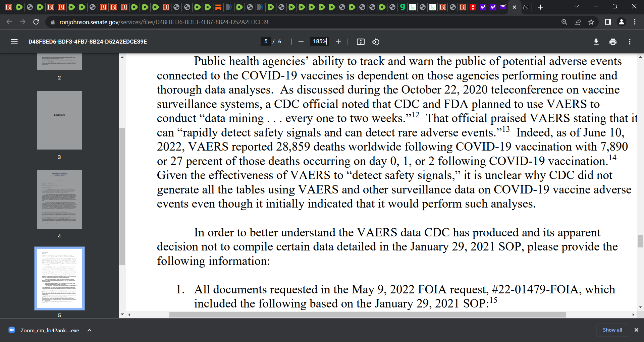Click footnote superscript 13
The height and width of the screenshot is (342, 644).
(506, 129)
